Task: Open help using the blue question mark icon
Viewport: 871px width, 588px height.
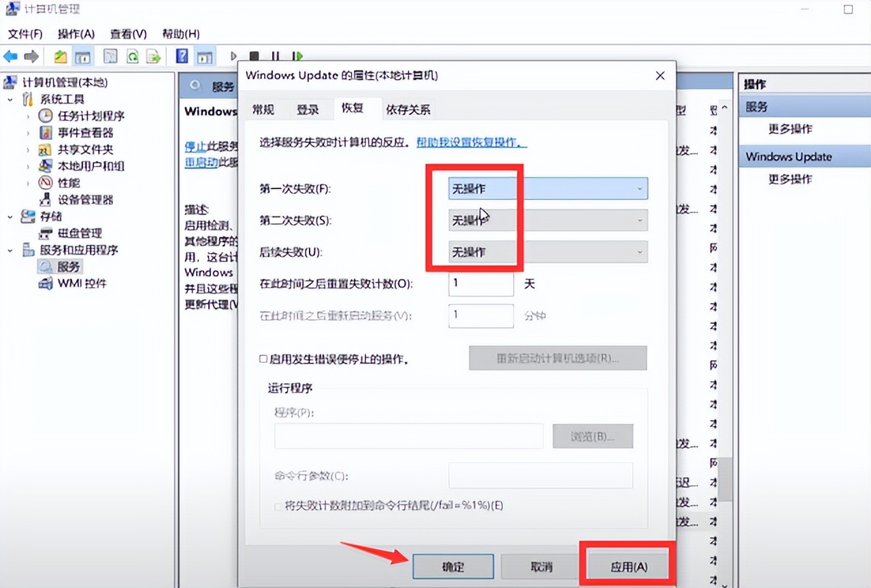Action: click(x=181, y=56)
